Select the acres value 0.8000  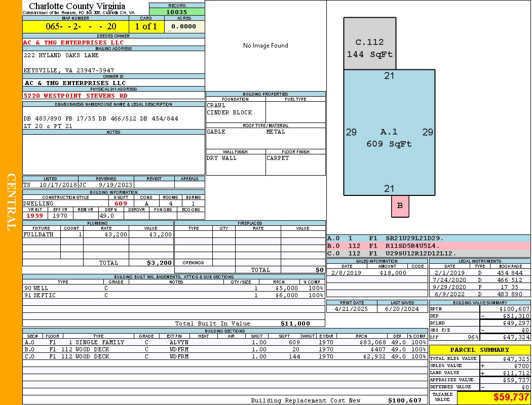click(184, 26)
